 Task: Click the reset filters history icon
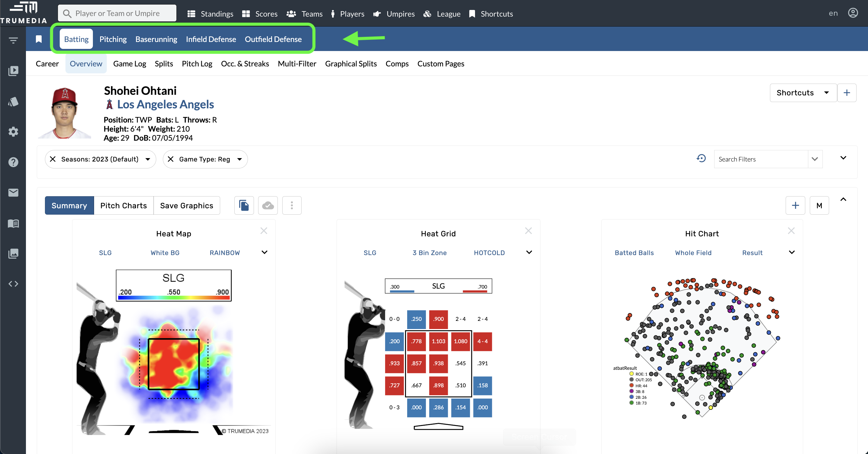pyautogui.click(x=701, y=158)
